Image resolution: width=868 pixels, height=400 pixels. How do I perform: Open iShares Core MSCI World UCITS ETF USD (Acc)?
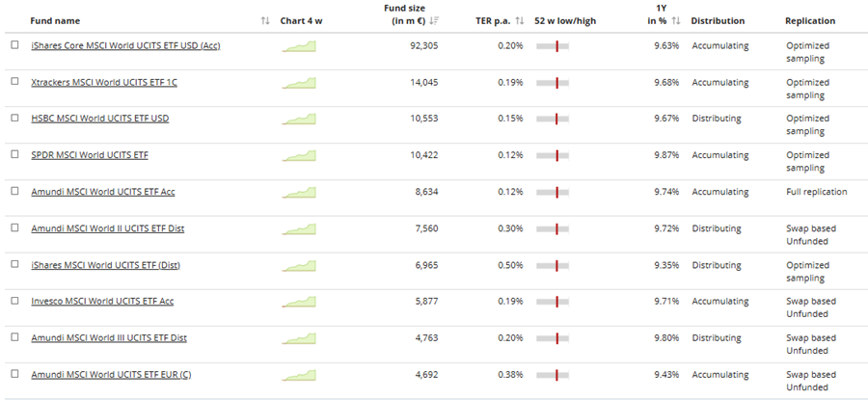[x=125, y=46]
